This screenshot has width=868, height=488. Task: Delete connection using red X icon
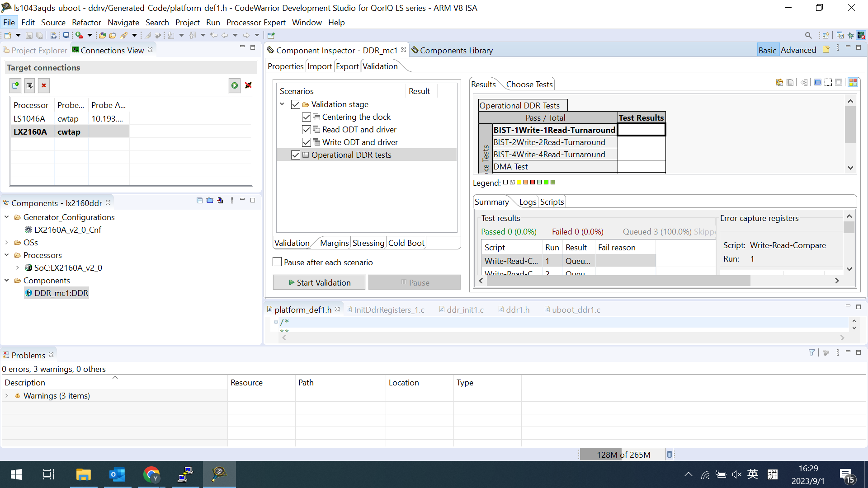44,85
